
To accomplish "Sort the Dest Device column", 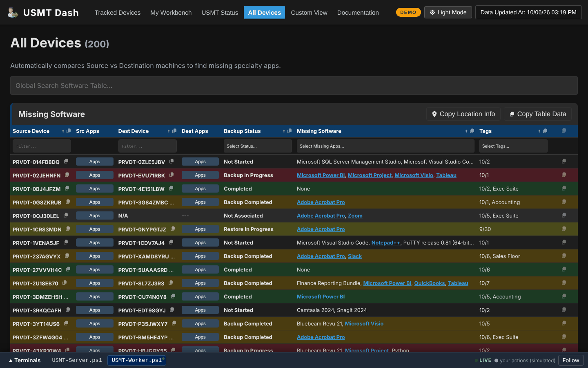I will [169, 131].
